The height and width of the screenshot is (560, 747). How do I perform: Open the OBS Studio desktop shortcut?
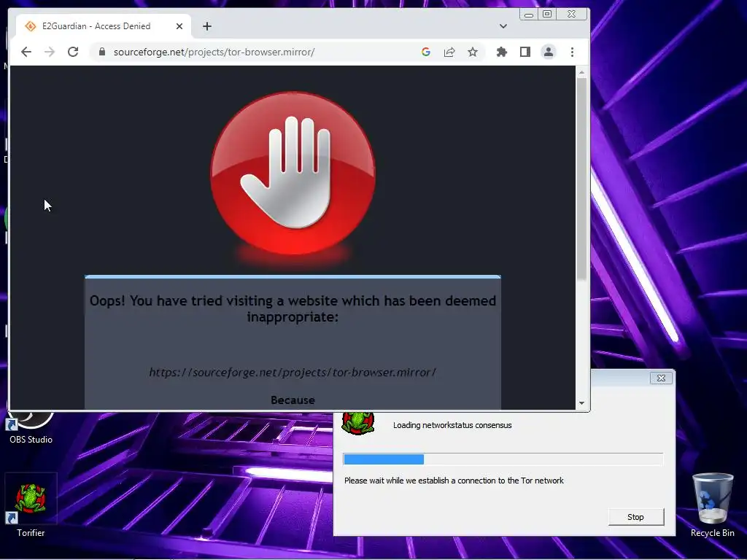coord(31,429)
